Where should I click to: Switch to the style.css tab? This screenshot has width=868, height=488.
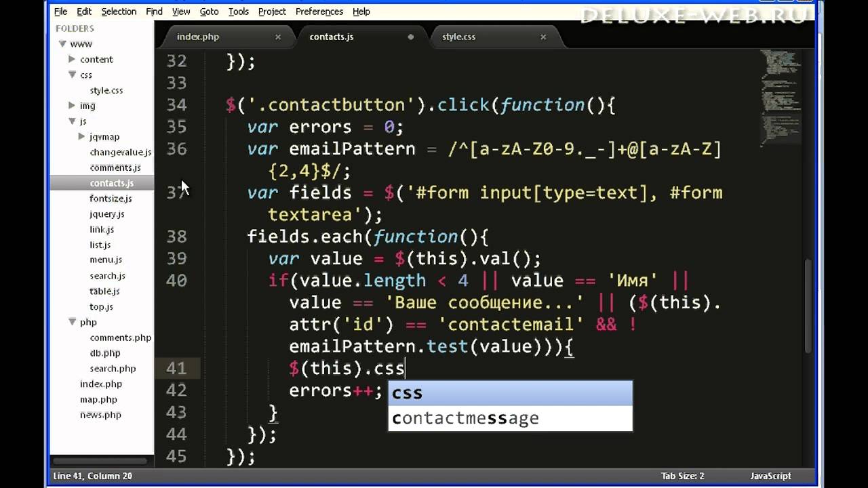tap(459, 37)
